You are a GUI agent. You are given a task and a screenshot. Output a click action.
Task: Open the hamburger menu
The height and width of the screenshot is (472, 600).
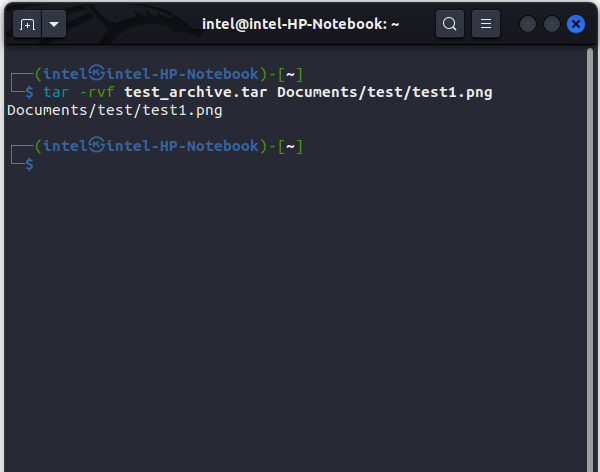tap(485, 24)
